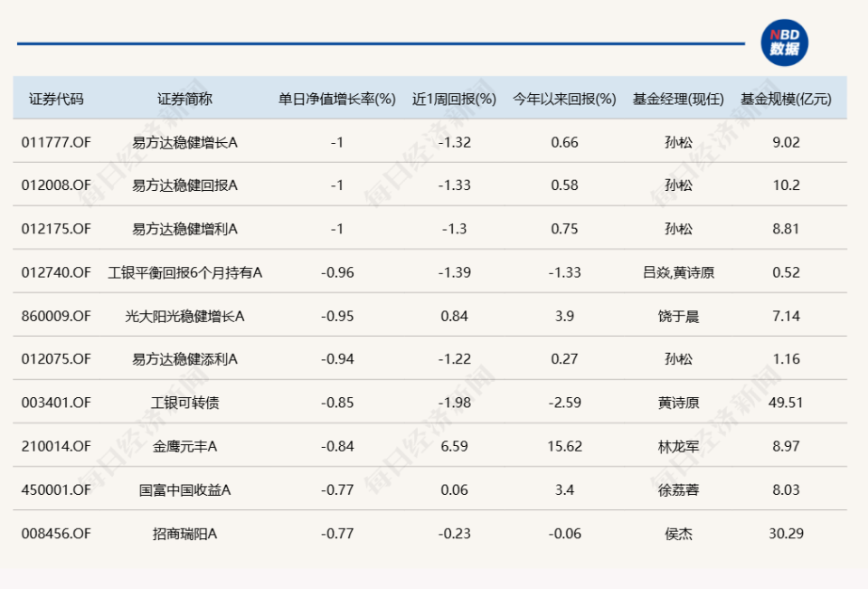Click year-to-date return 0.58
The width and height of the screenshot is (868, 589).
(x=564, y=185)
